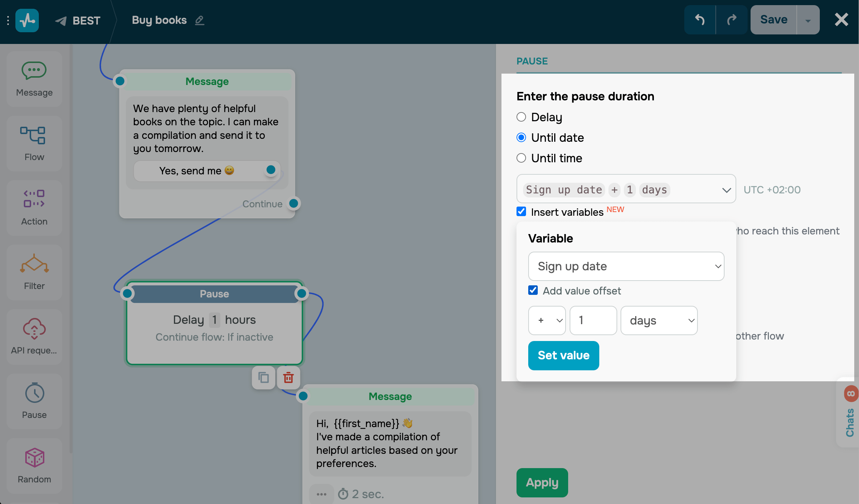859x504 pixels.
Task: Click the Set value button
Action: (563, 356)
